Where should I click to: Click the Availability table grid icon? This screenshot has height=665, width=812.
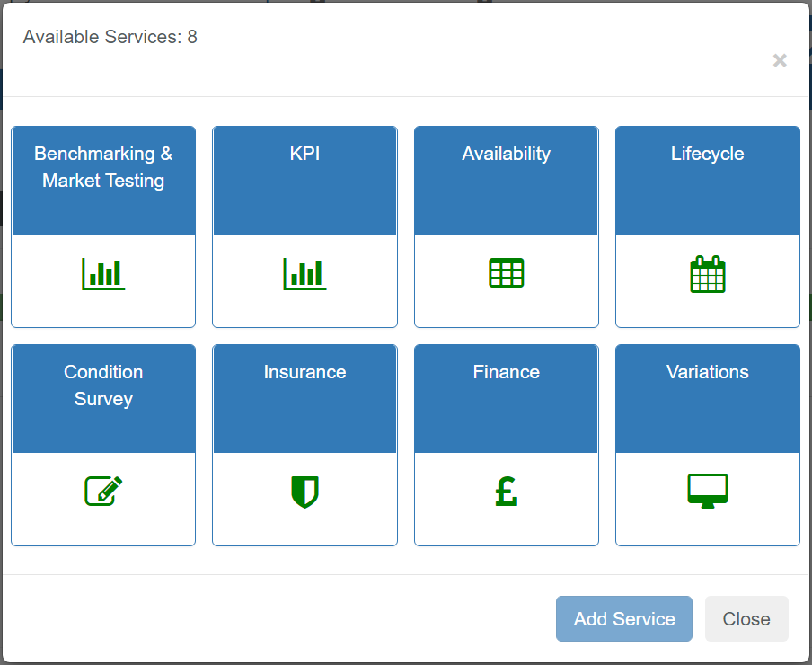pyautogui.click(x=507, y=273)
